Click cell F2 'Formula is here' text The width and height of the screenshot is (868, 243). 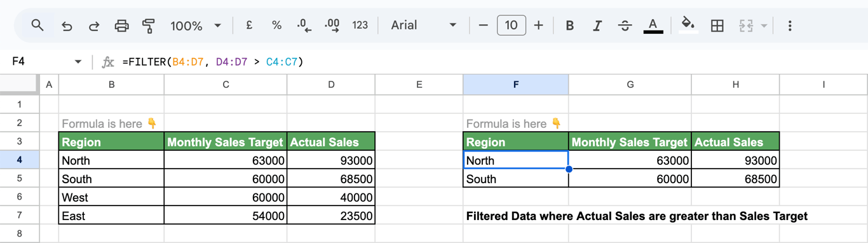[513, 123]
